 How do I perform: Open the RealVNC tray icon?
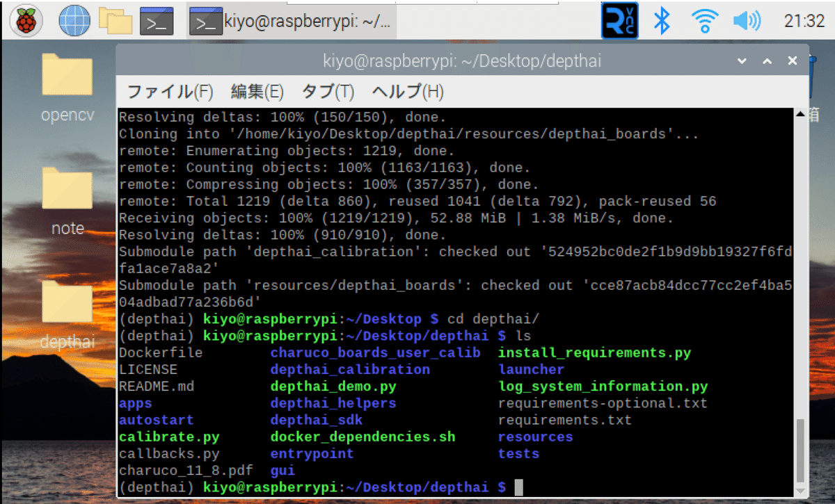click(x=620, y=21)
